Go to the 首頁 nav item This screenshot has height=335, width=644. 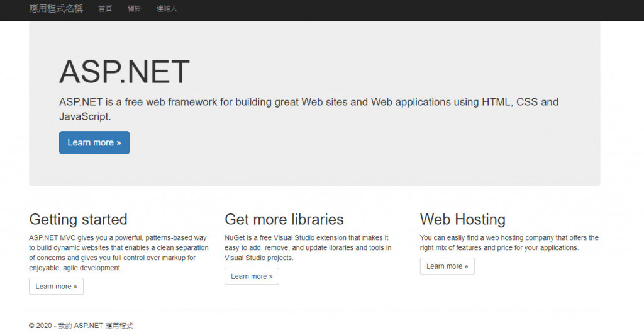(x=105, y=9)
